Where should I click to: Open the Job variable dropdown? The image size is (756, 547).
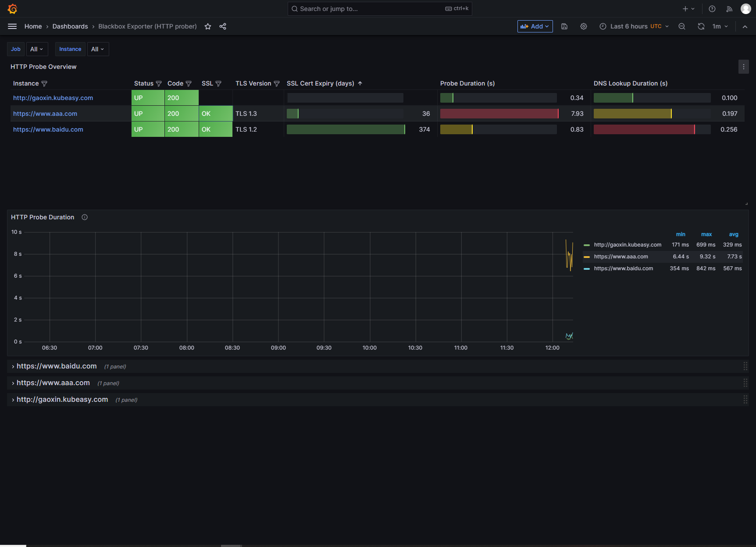pyautogui.click(x=37, y=49)
